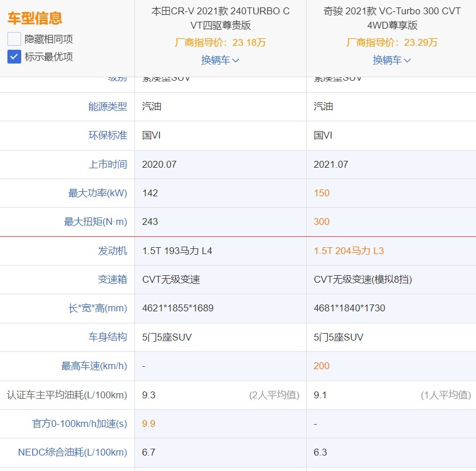Click 厂商指导价 23.18万 price
The height and width of the screenshot is (471, 476).
pyautogui.click(x=220, y=42)
